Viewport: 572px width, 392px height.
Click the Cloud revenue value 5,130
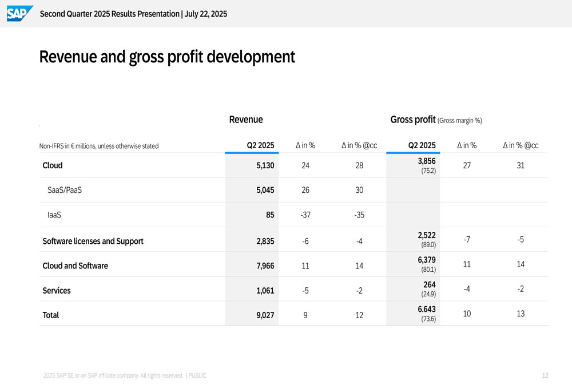265,165
